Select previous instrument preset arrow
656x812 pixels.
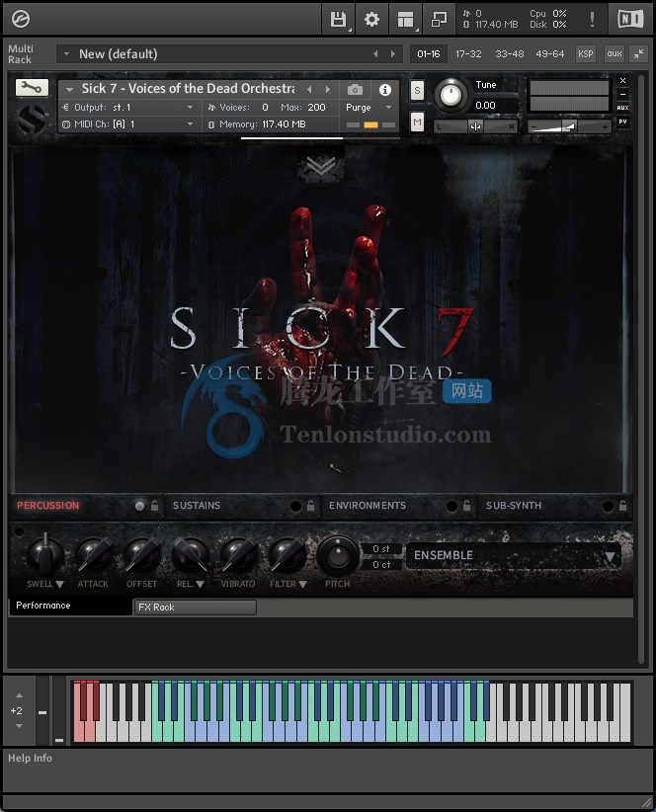(x=309, y=90)
